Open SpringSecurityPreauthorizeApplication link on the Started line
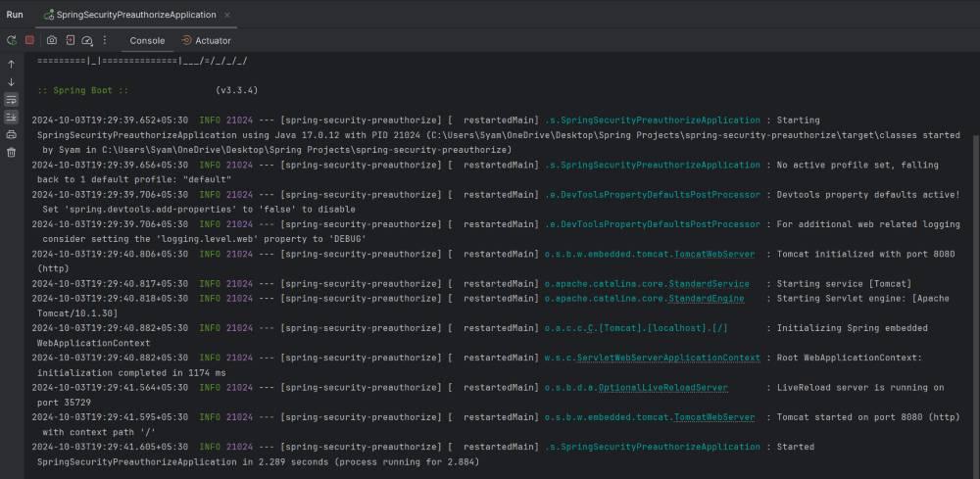Viewport: 980px width, 479px height. (653, 447)
